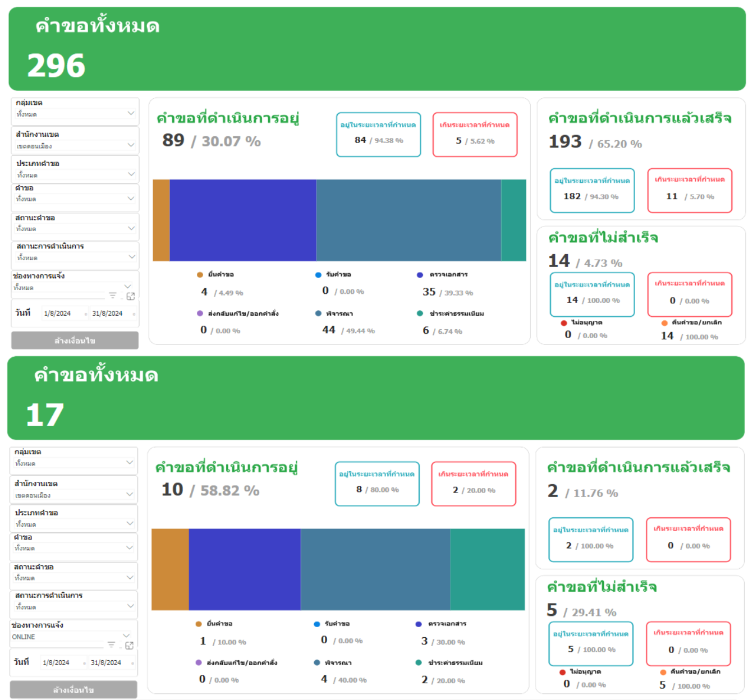Click the purple ส่งกลับแก้ไข/ออกคำสั่ง legend dot in lower chart
748x700 pixels.
coord(199,663)
